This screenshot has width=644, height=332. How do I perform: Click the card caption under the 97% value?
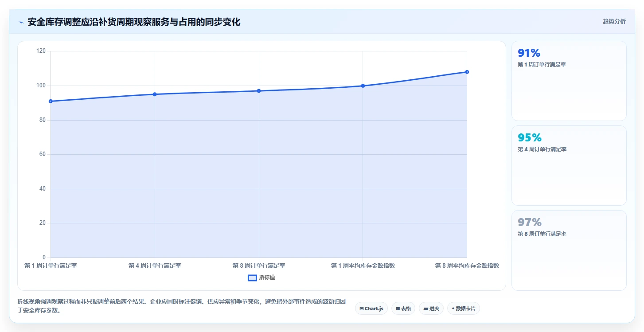(x=542, y=234)
